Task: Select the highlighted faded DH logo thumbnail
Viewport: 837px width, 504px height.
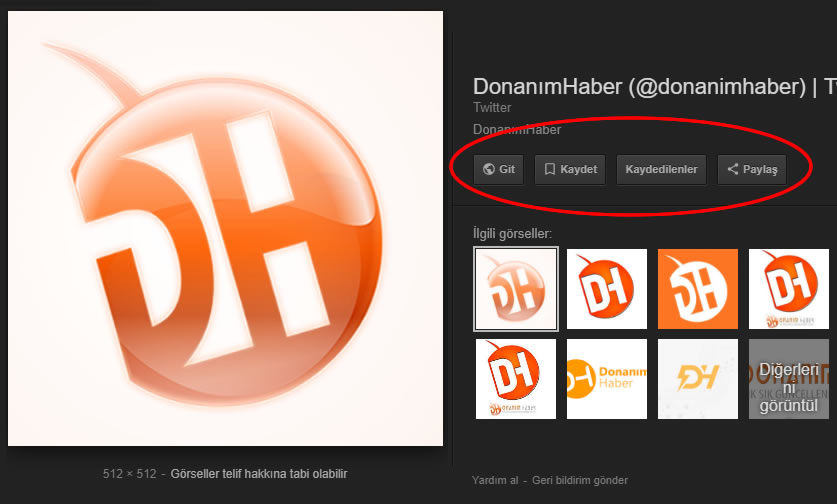Action: point(516,289)
